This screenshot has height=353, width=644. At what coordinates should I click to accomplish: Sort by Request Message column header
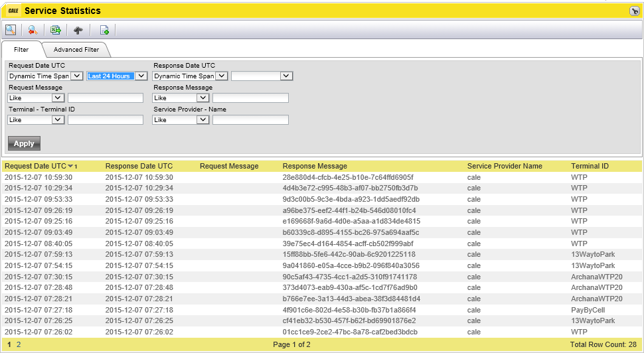click(229, 167)
